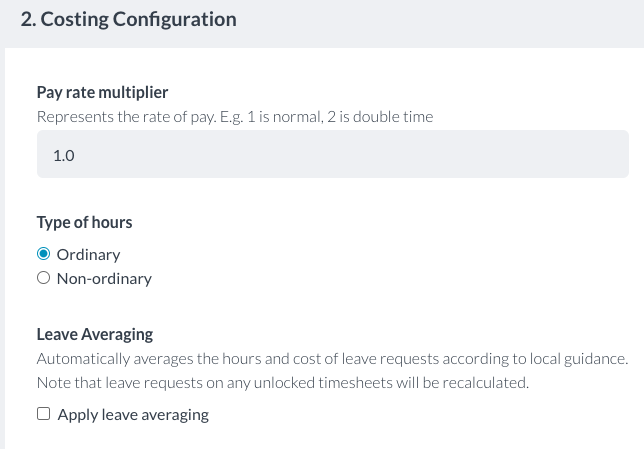Viewport: 644px width, 449px height.
Task: Select the Ordinary radio button
Action: (x=43, y=255)
